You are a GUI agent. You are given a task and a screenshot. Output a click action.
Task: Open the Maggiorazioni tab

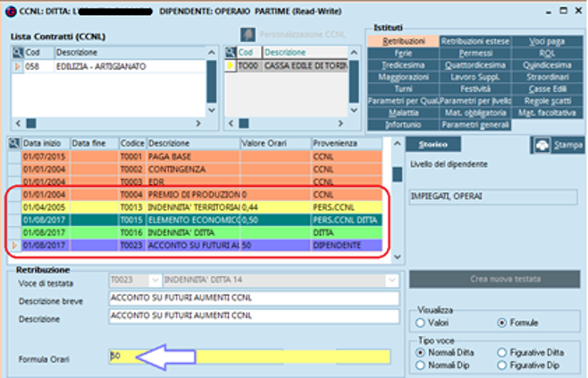(x=404, y=77)
